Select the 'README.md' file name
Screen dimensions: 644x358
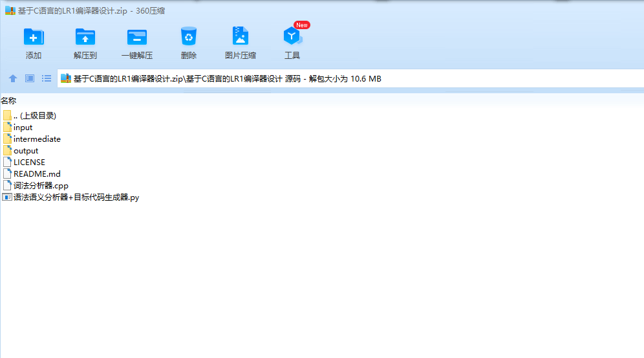(x=37, y=174)
